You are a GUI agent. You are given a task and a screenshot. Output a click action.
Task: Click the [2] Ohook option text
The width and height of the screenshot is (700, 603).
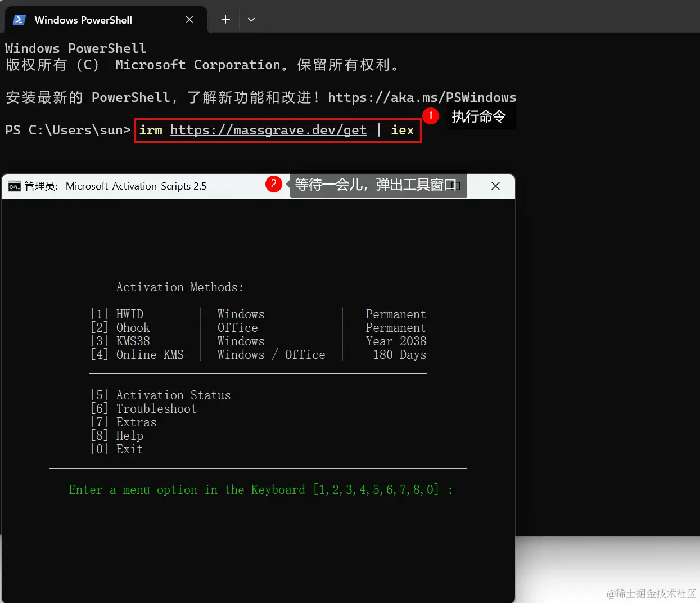(x=120, y=327)
